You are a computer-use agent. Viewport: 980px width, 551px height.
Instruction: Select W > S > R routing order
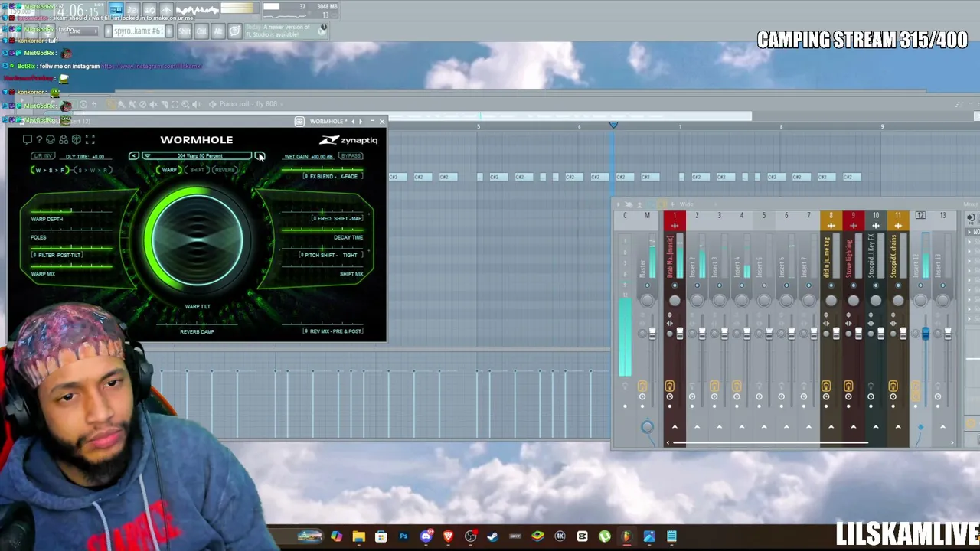coord(51,170)
